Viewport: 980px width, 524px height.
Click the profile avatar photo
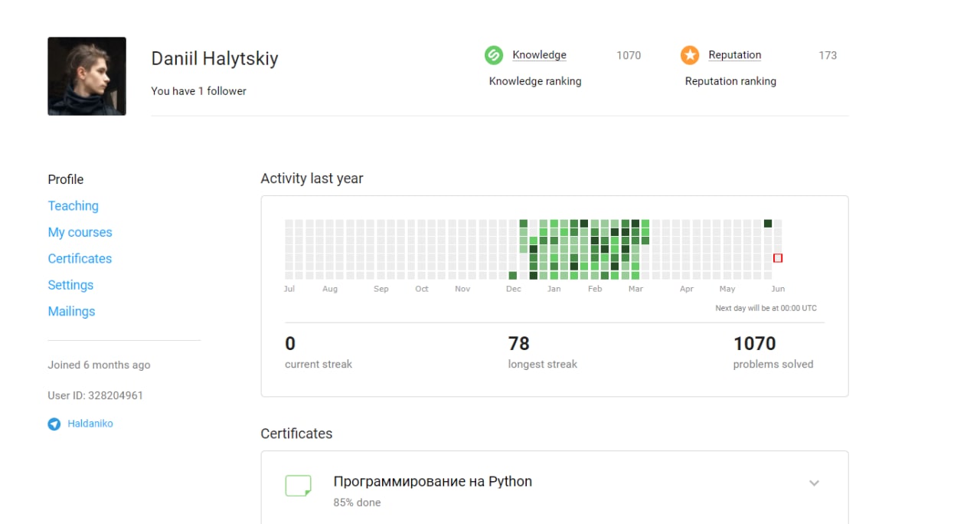pos(87,76)
